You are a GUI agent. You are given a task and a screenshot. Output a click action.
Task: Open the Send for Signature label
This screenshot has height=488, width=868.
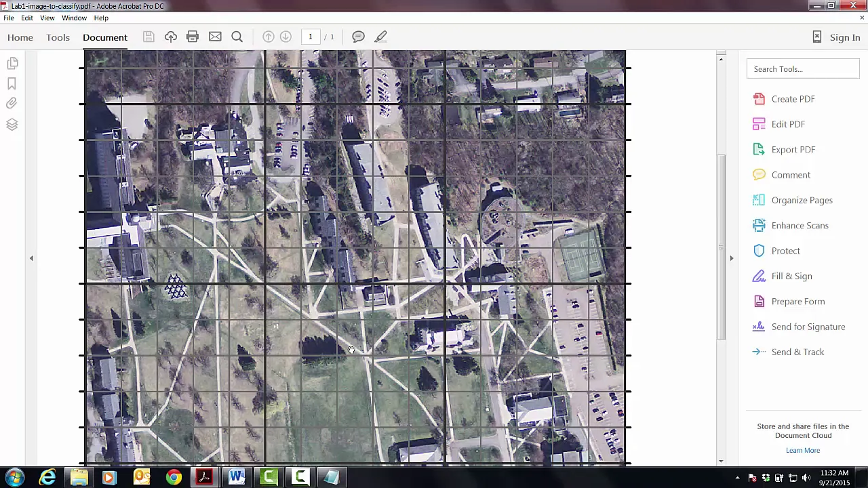808,327
